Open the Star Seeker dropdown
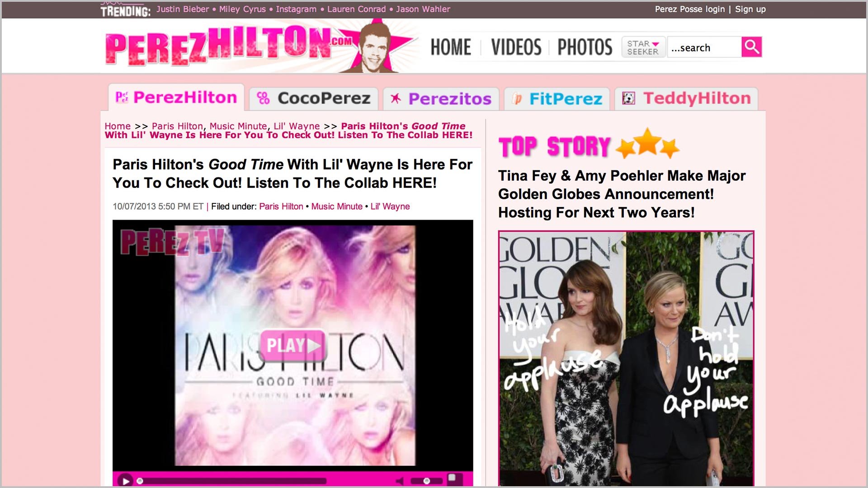 (x=643, y=47)
